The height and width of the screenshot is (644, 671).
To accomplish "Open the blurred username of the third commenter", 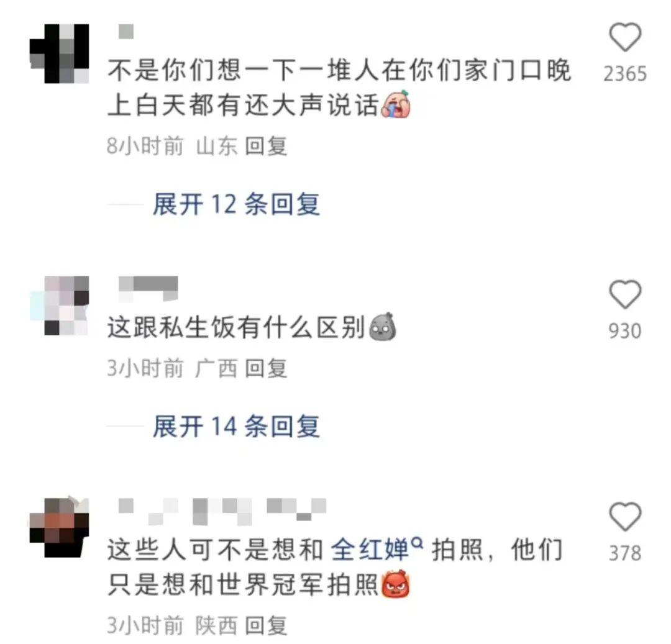I will (222, 512).
